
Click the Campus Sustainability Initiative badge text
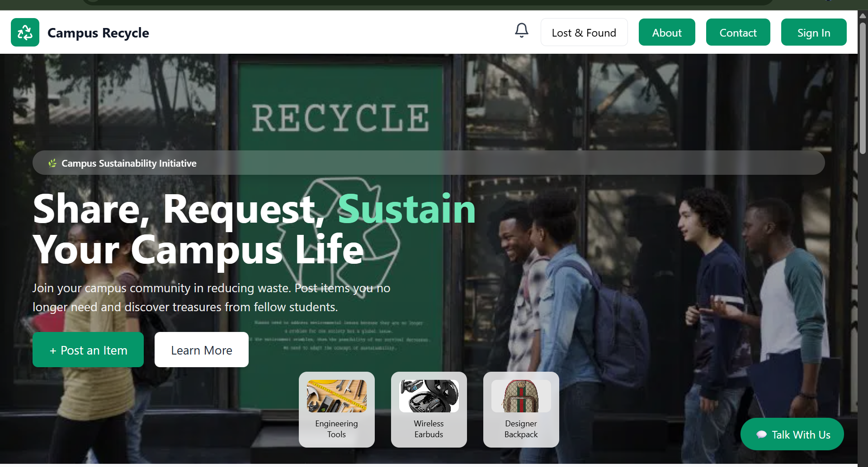tap(129, 163)
